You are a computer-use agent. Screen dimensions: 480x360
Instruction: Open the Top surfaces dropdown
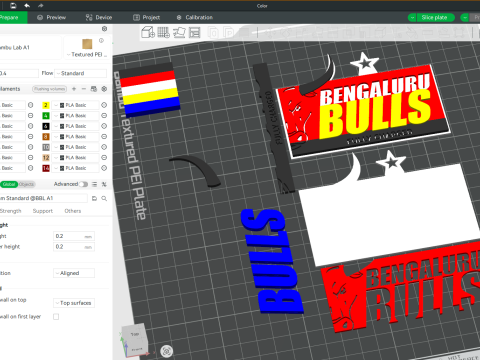tap(74, 303)
